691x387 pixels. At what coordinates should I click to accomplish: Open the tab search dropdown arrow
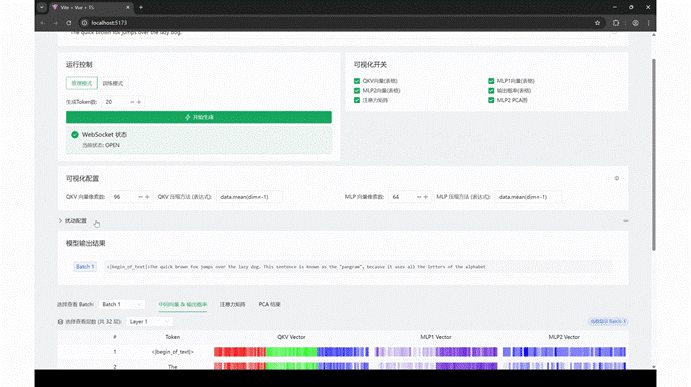click(x=41, y=7)
